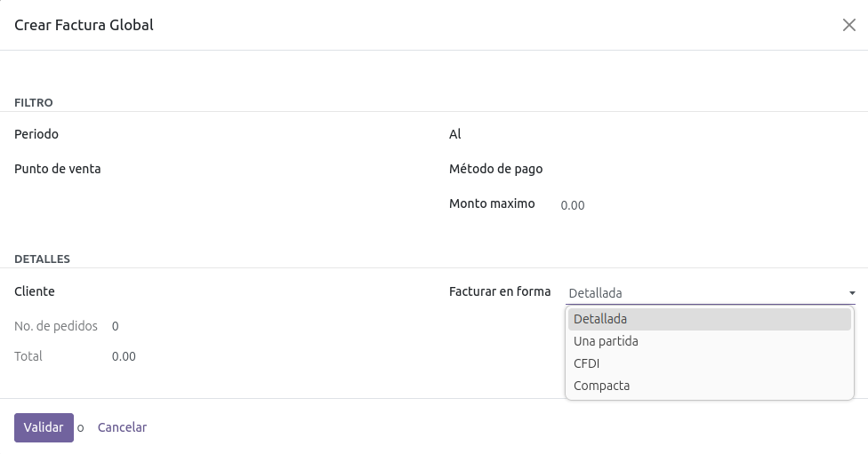Click the Al date field label
Screen dimensions: 868x454
[x=455, y=134]
